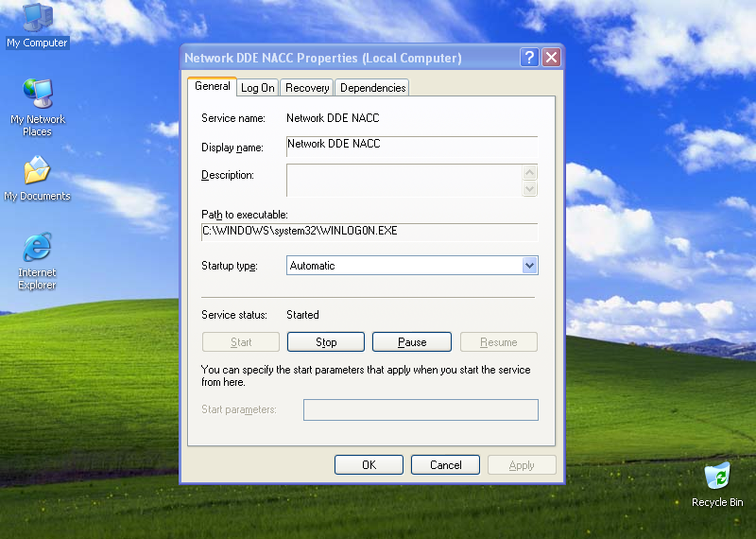This screenshot has height=539, width=756.
Task: Click the greyed-out Resume button
Action: coord(499,342)
